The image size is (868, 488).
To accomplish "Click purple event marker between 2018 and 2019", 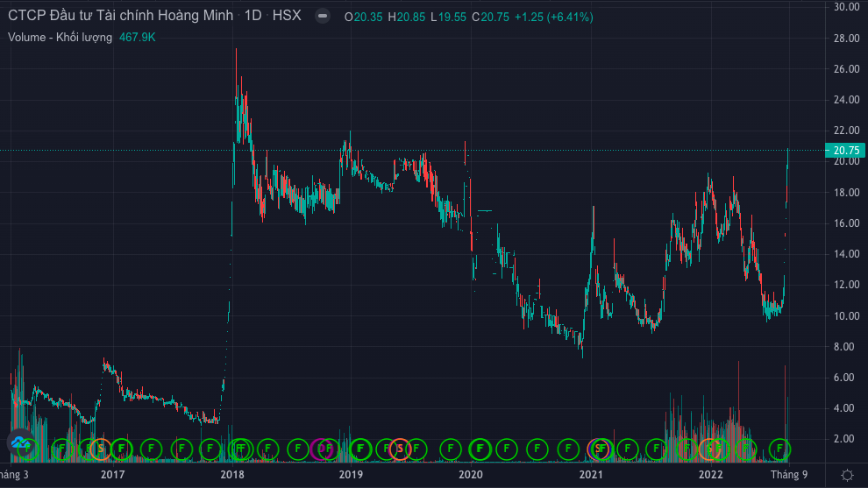I will click(321, 449).
